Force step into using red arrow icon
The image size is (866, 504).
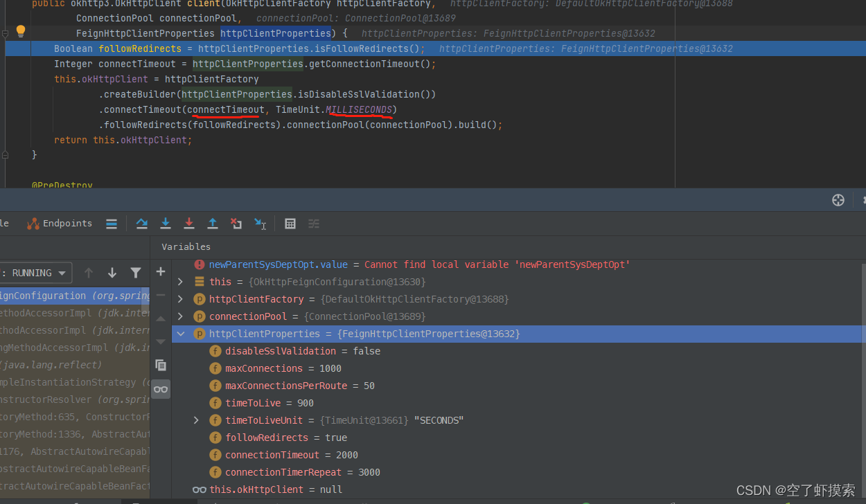point(189,223)
